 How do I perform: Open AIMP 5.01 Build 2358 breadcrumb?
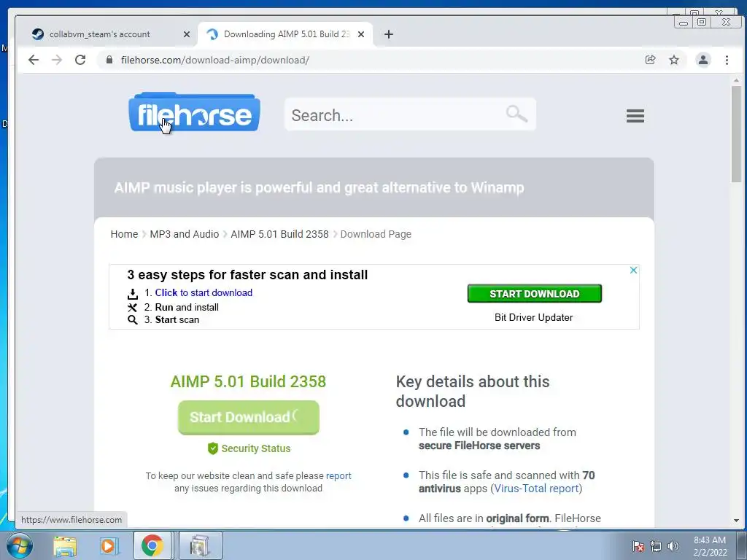click(x=279, y=234)
